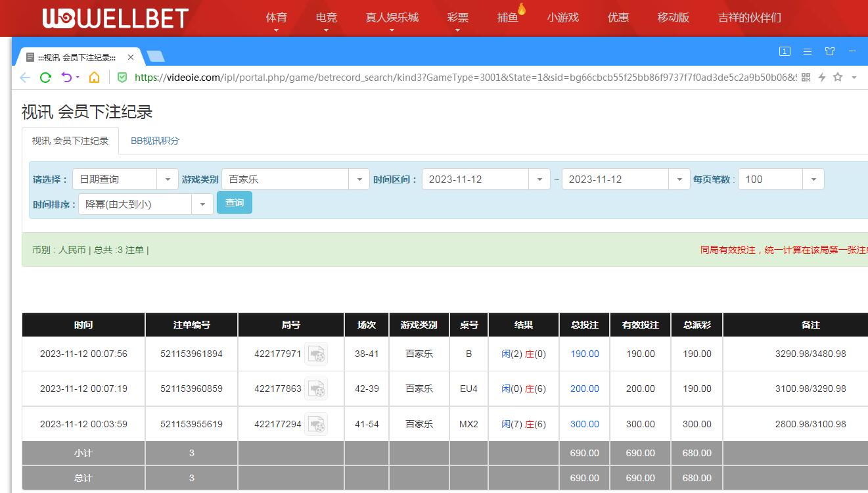The height and width of the screenshot is (493, 868).
Task: Click the start date field 2023-11-12
Action: [x=475, y=179]
